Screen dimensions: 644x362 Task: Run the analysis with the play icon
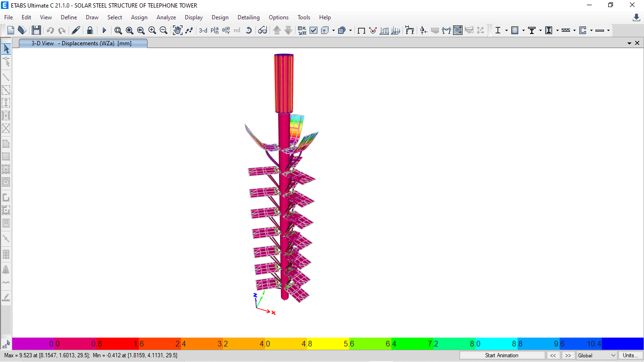pyautogui.click(x=104, y=30)
